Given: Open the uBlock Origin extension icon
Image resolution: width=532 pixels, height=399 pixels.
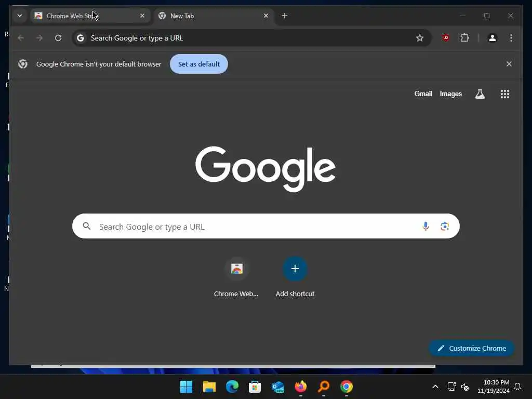Looking at the screenshot, I should point(445,38).
